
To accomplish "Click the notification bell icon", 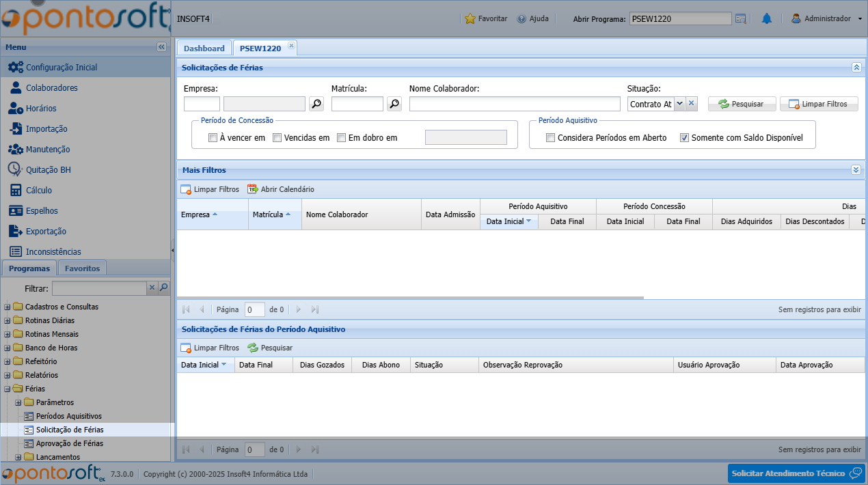I will tap(766, 19).
